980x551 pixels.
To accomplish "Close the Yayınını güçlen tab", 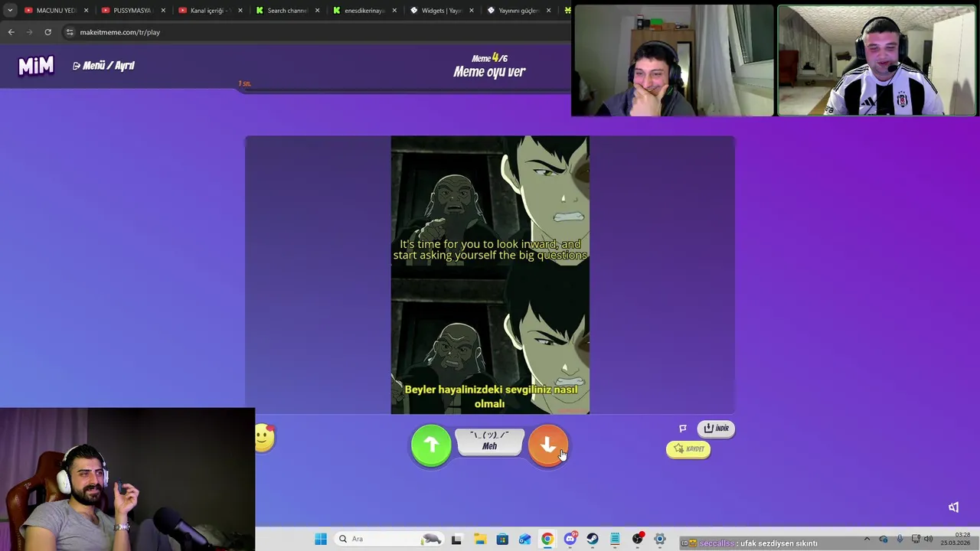I will click(x=548, y=11).
